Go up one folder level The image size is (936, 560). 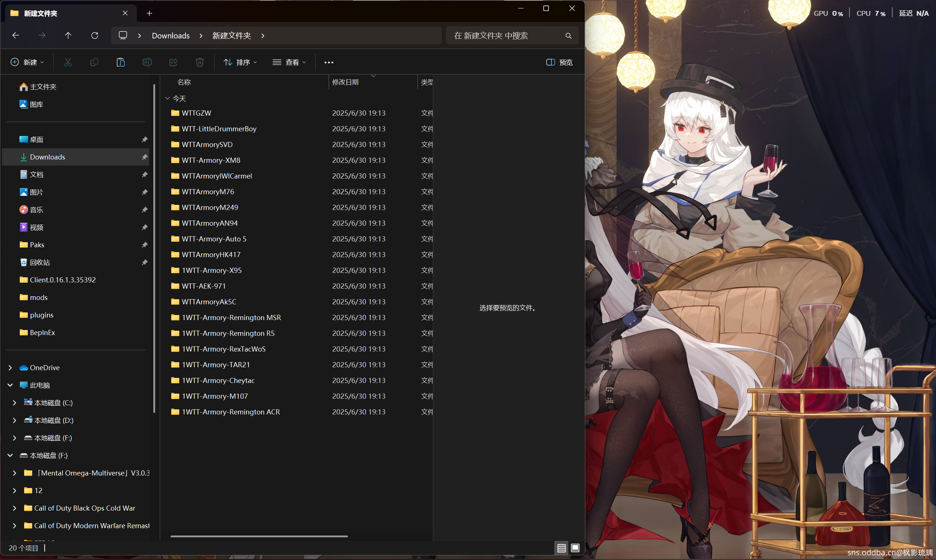(x=68, y=35)
